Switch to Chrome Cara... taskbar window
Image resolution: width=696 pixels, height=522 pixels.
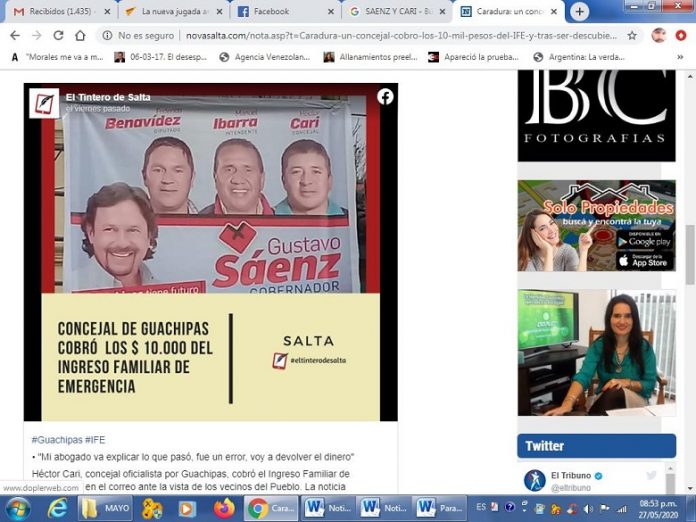pos(271,508)
